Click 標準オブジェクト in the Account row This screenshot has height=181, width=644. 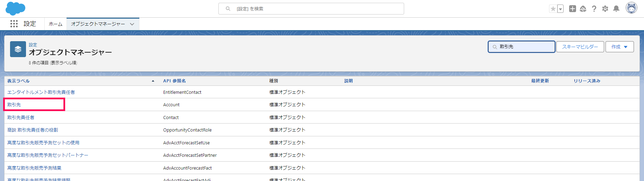pyautogui.click(x=287, y=105)
